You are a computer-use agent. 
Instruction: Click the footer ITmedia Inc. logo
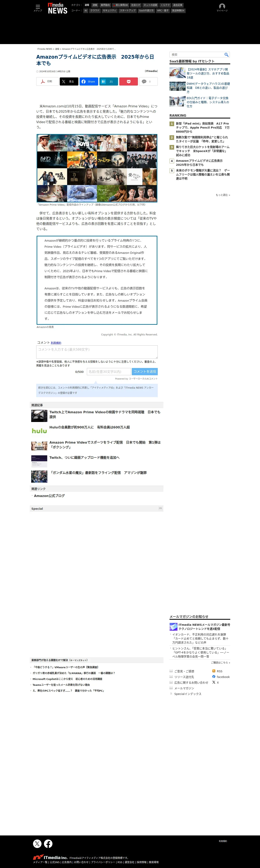coord(50,857)
